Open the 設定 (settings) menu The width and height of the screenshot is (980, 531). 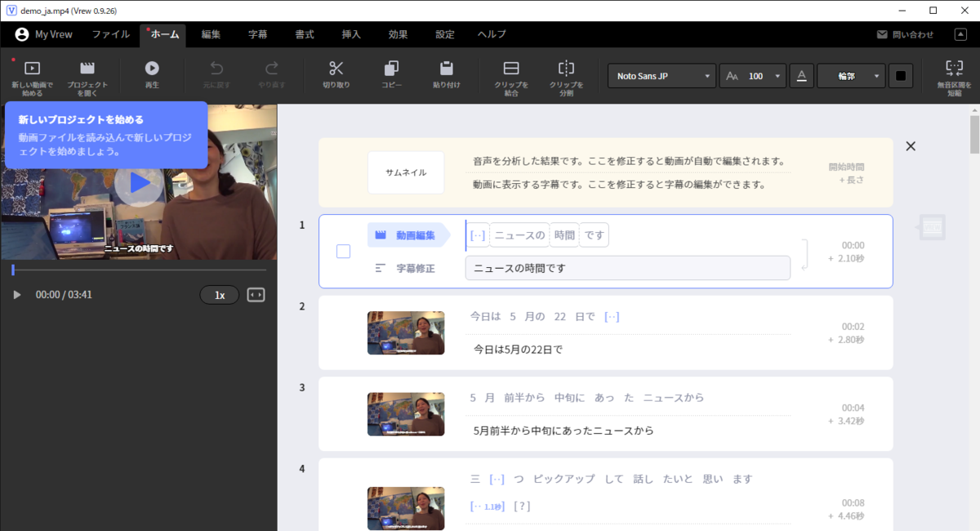click(x=443, y=34)
